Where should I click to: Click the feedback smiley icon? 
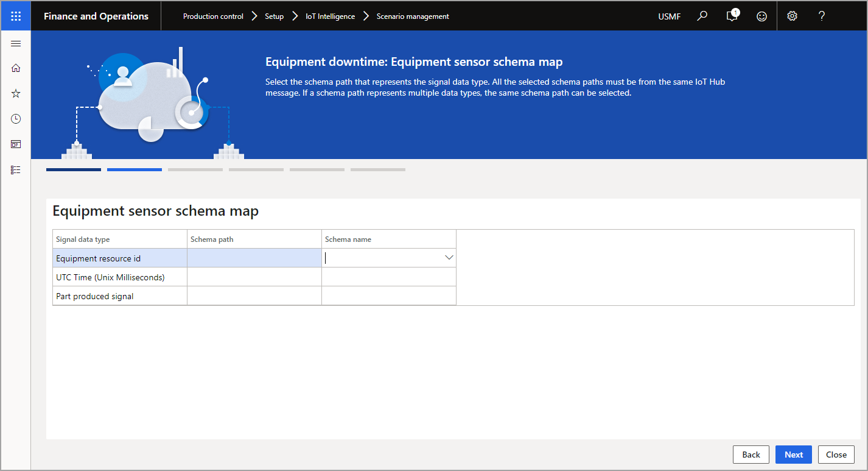point(761,16)
